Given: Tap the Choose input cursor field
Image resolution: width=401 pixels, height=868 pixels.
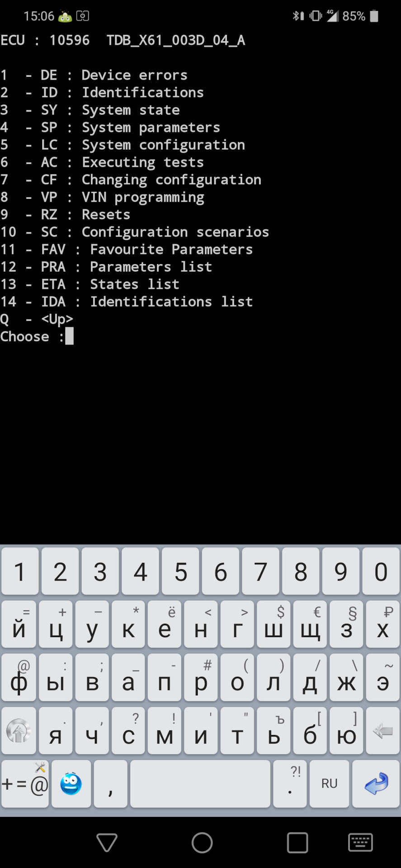Looking at the screenshot, I should point(69,336).
